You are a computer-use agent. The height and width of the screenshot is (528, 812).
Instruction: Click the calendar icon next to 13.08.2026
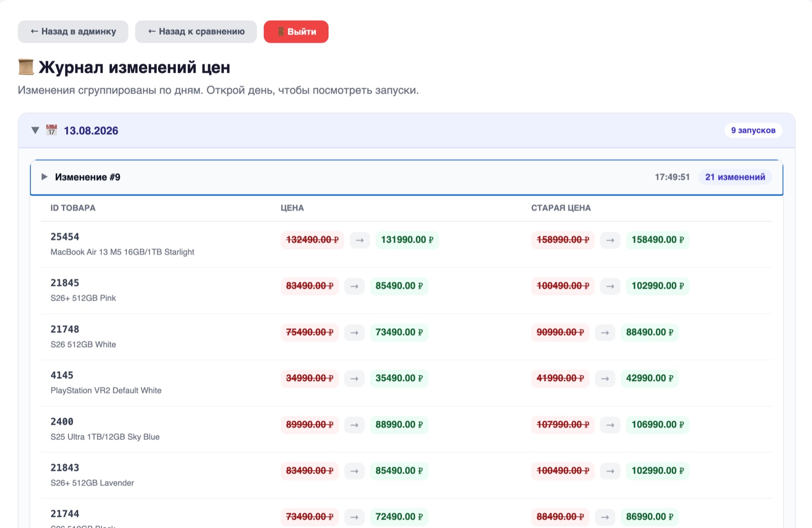(x=51, y=130)
